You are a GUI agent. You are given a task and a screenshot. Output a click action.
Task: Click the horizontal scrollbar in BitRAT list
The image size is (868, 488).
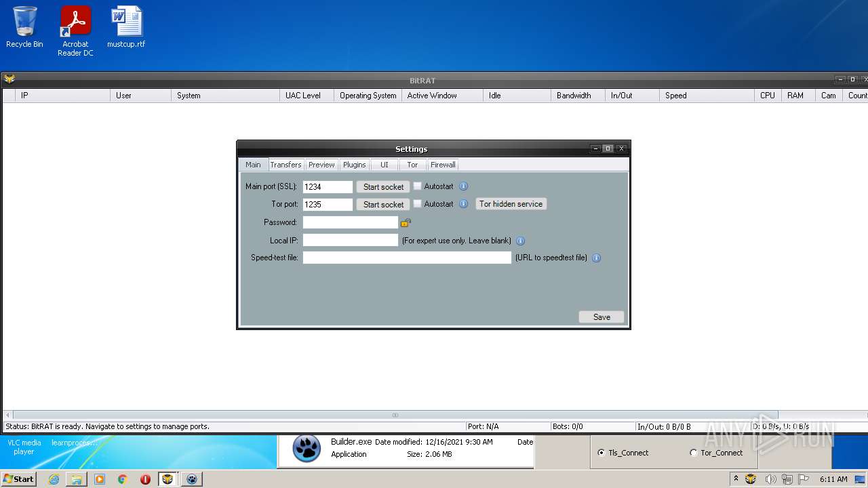coord(395,415)
